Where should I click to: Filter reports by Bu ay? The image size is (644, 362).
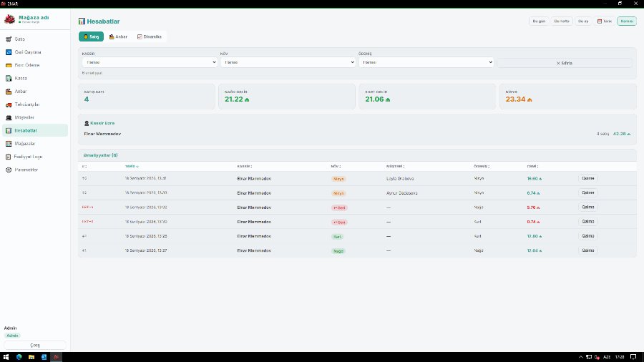[583, 21]
